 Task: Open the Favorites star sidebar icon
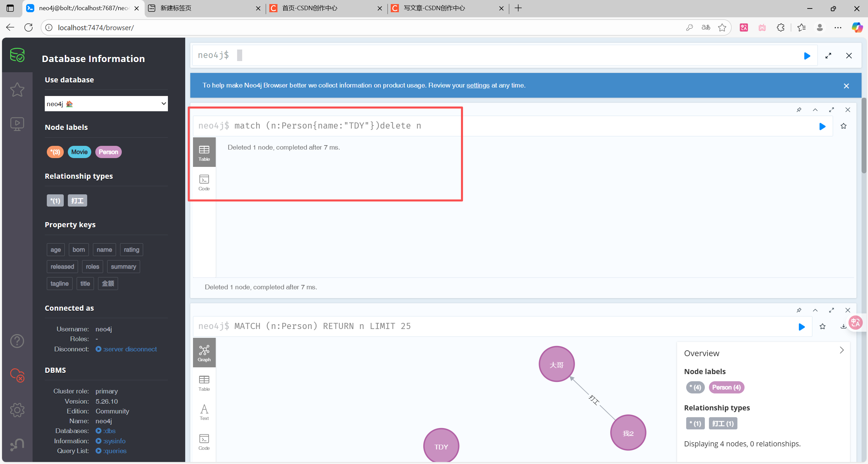[x=17, y=90]
